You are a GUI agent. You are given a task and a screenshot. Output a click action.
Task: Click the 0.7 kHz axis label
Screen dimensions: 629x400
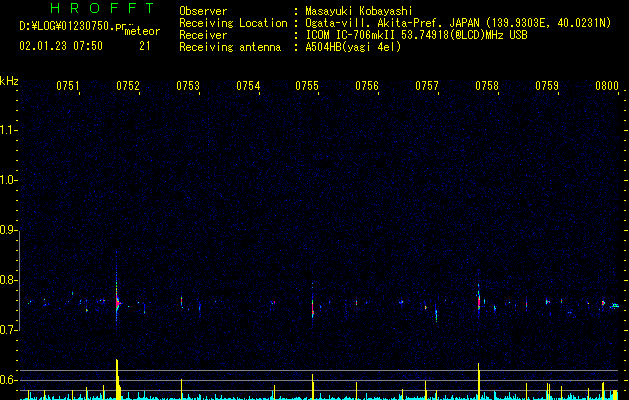point(9,330)
